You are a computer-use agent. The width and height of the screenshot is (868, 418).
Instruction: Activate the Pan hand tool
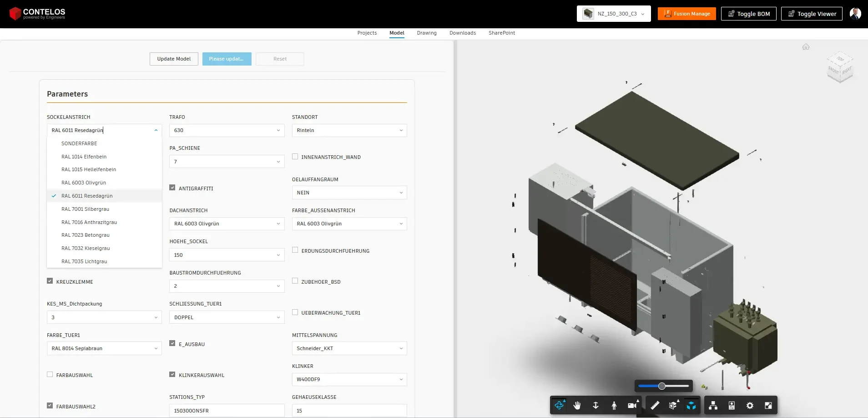pyautogui.click(x=578, y=405)
